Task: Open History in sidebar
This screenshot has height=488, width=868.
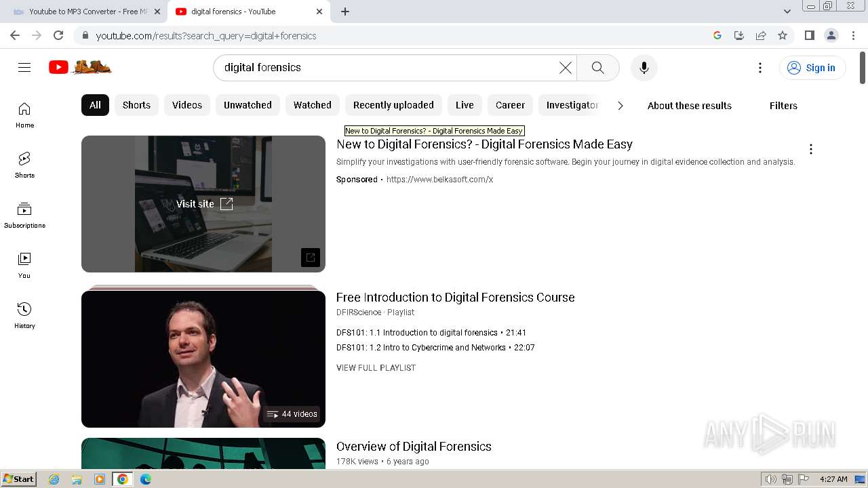Action: tap(24, 316)
